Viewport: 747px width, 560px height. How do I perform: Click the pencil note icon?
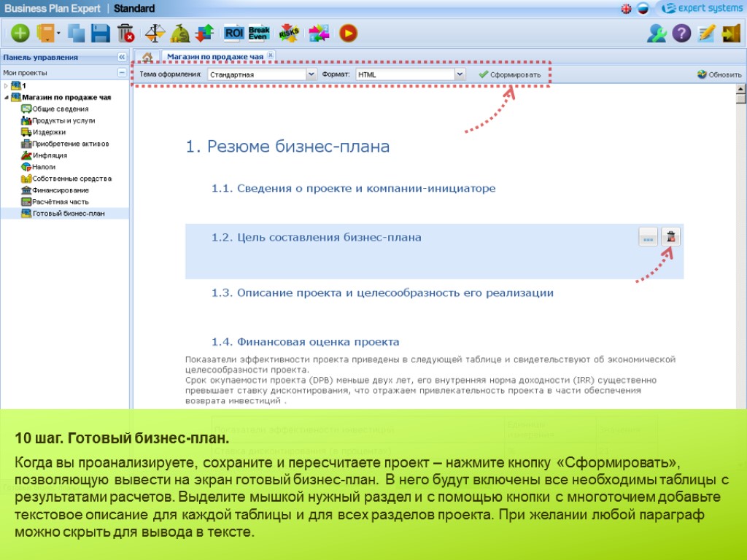pos(706,34)
